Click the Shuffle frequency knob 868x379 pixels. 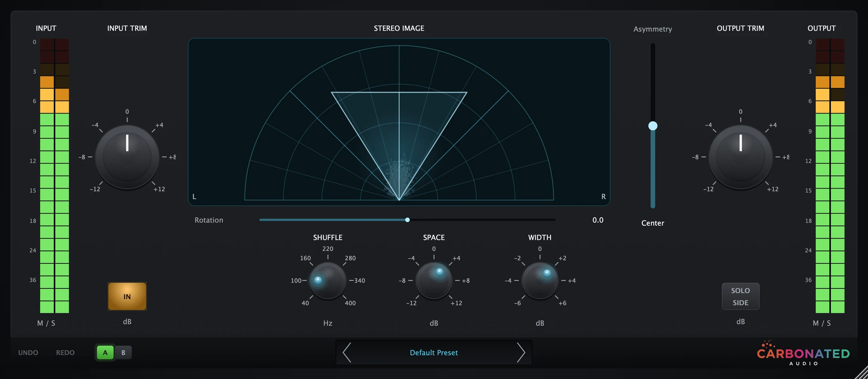tap(328, 281)
